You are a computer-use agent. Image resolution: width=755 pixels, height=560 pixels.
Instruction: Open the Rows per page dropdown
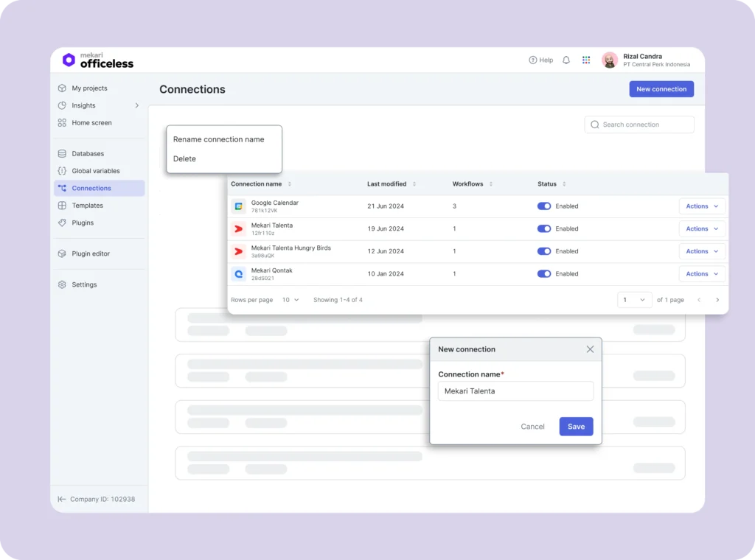tap(290, 300)
